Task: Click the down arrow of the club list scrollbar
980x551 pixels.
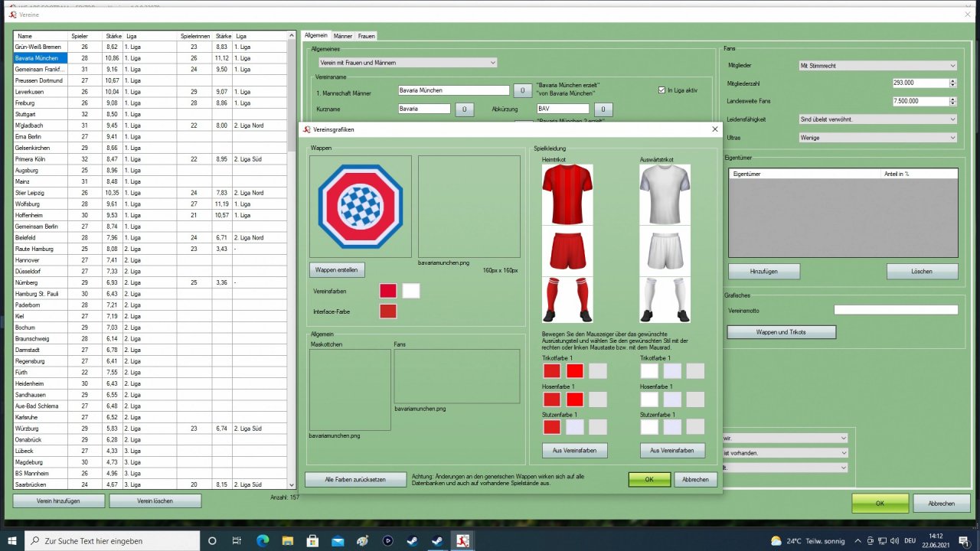Action: 291,484
